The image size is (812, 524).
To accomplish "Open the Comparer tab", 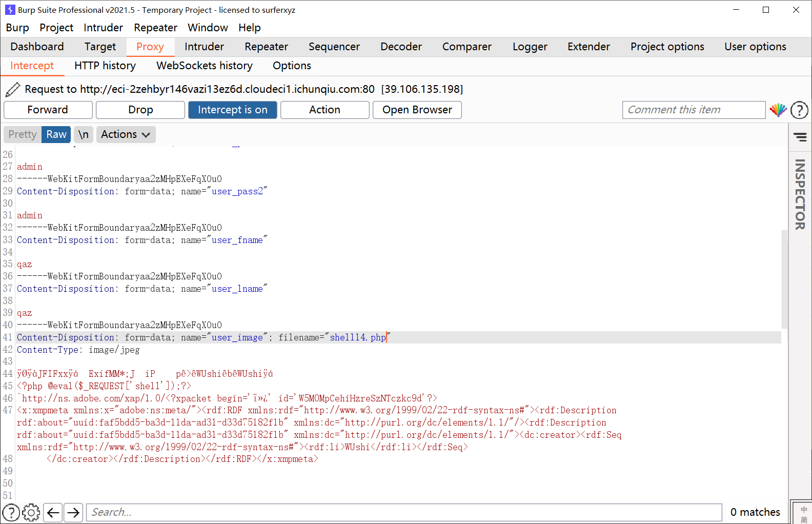I will click(467, 47).
